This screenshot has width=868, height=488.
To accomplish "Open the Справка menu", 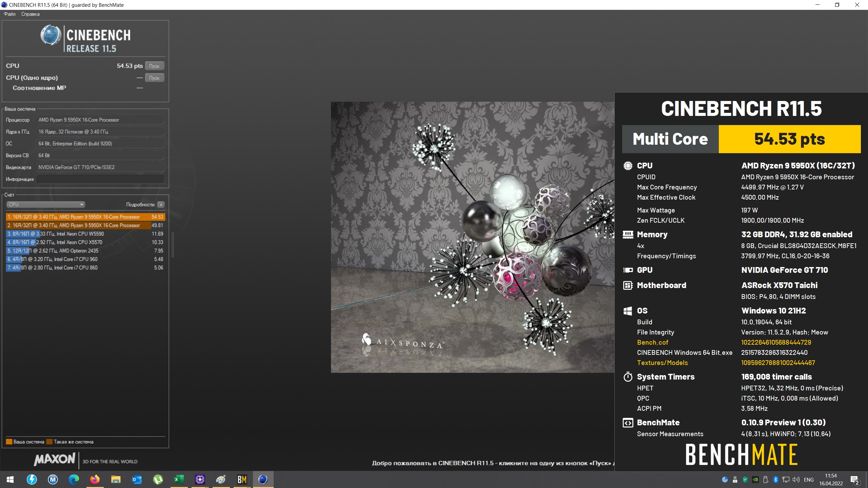I will pyautogui.click(x=30, y=14).
